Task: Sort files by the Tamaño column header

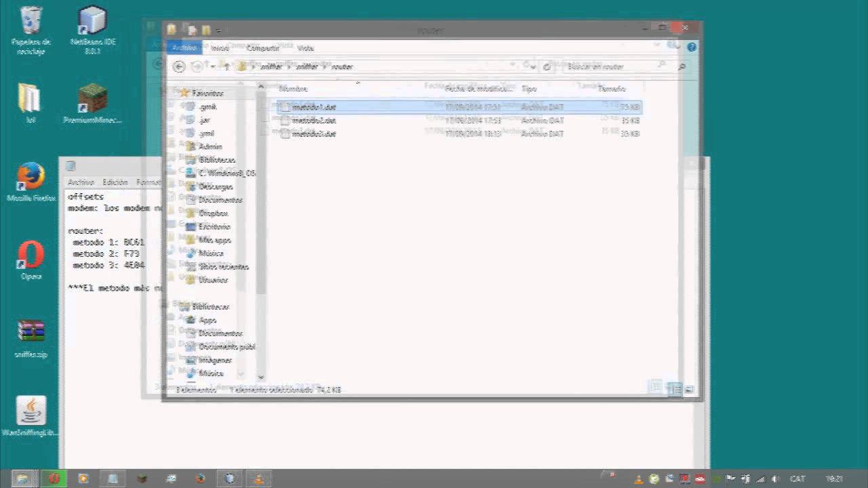Action: (612, 89)
